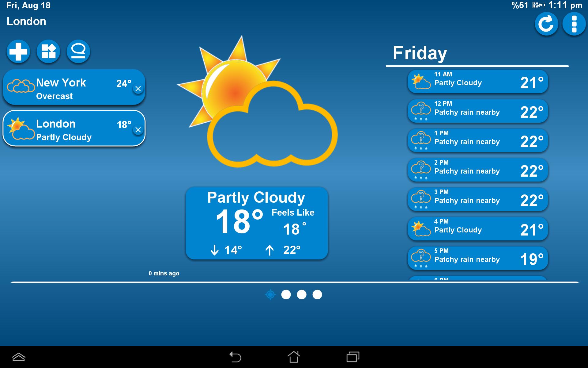Remove New York from the list

(x=138, y=89)
